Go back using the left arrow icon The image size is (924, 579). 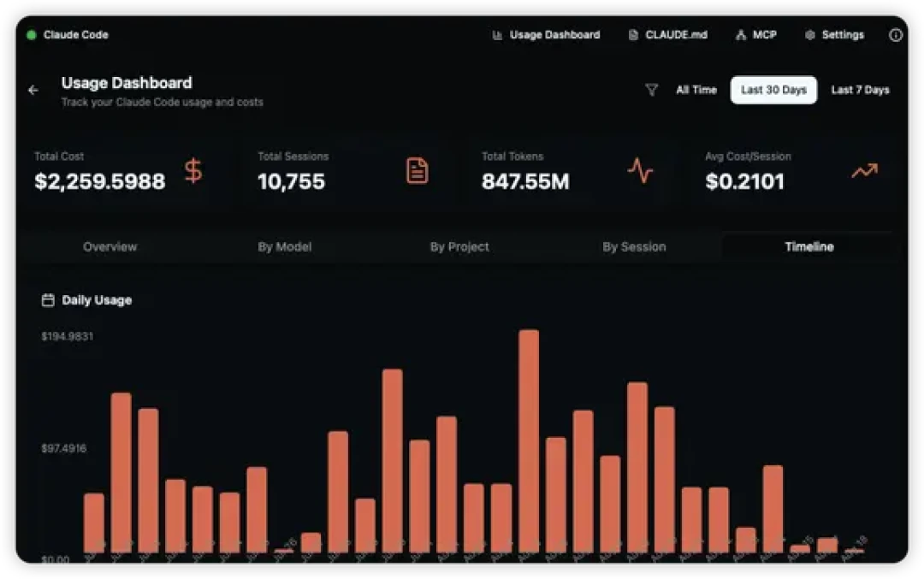33,90
